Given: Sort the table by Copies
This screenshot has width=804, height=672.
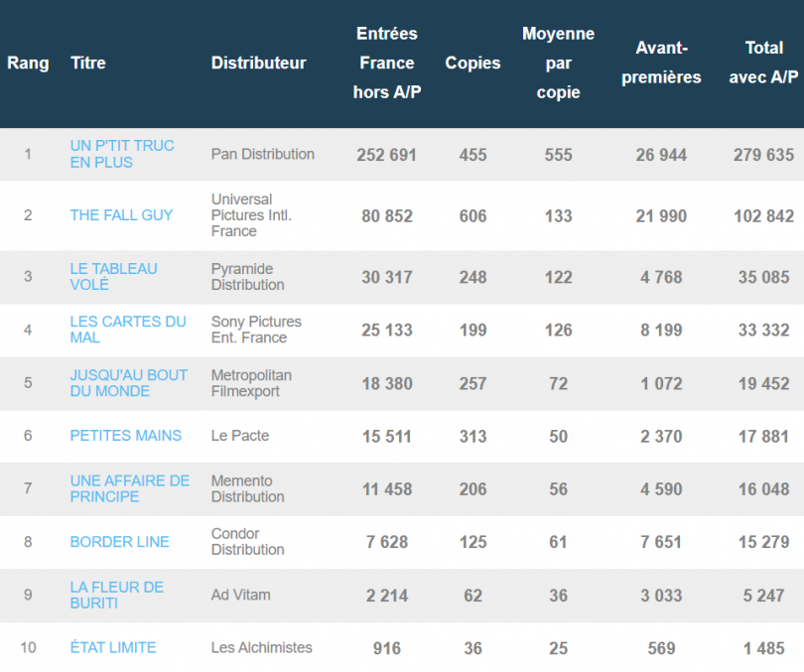Looking at the screenshot, I should 472,63.
